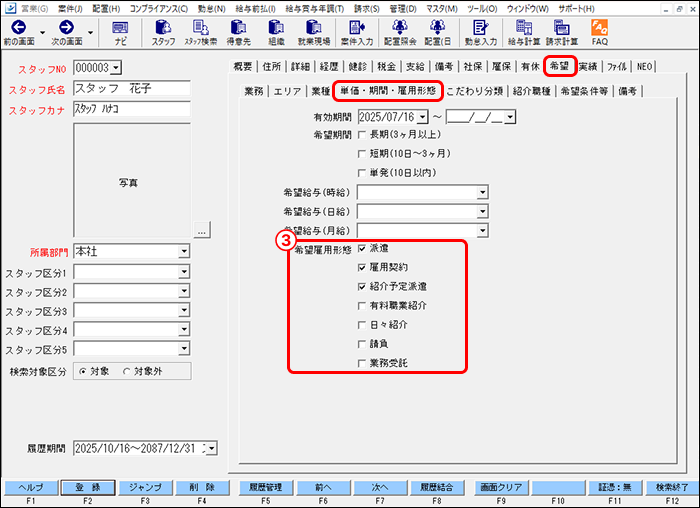This screenshot has height=508, width=700.
Task: Open the FAQ icon
Action: [x=600, y=32]
